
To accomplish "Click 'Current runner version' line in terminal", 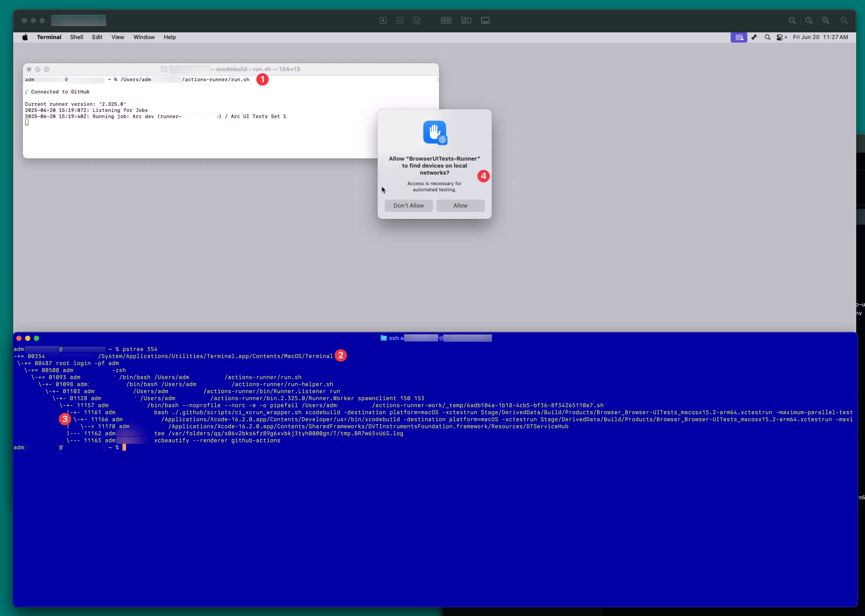I will click(x=76, y=104).
